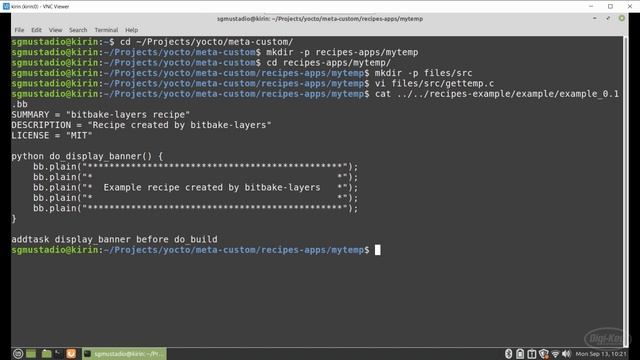Open the update manager shield icon
The height and width of the screenshot is (360, 640).
tap(543, 354)
